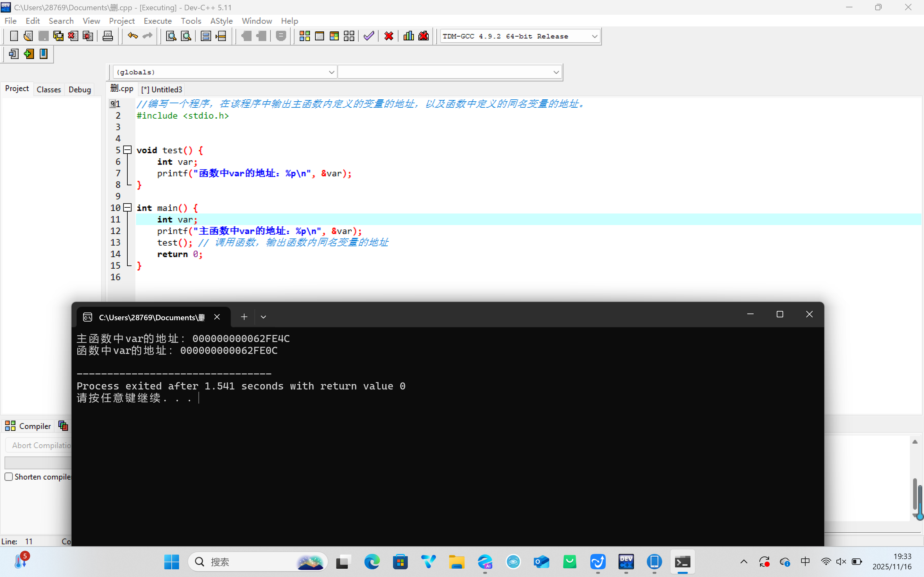
Task: Collapse the test() function fold marker
Action: click(x=128, y=150)
